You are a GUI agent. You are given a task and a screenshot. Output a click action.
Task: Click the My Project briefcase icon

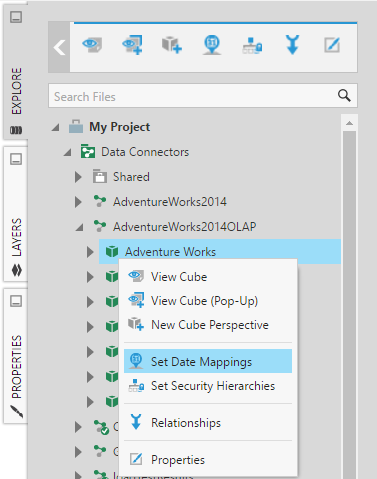coord(76,127)
